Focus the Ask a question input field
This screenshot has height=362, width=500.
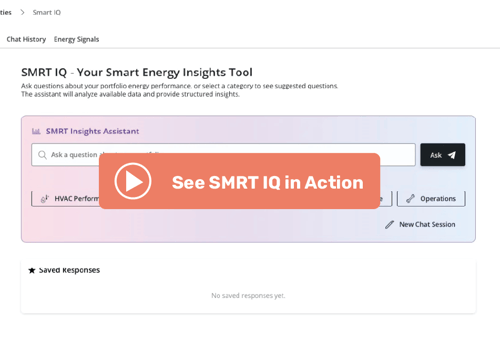point(223,155)
